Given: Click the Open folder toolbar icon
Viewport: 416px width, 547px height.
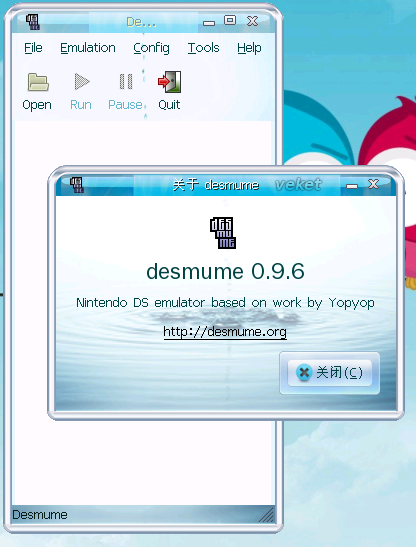Looking at the screenshot, I should coord(37,82).
